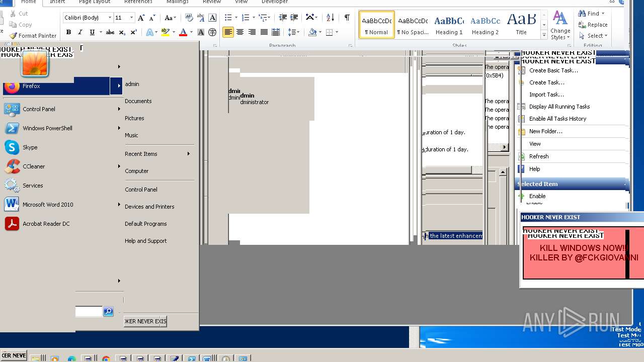Screen dimensions: 644x362
Task: Align text to the right
Action: tap(252, 32)
